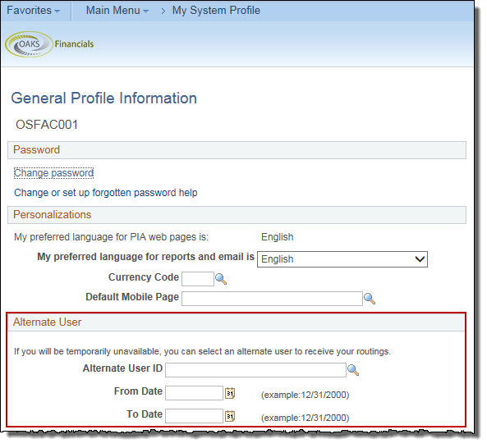Click the Currency Code lookup magnifier icon
Image resolution: width=487 pixels, height=448 pixels.
click(x=221, y=279)
